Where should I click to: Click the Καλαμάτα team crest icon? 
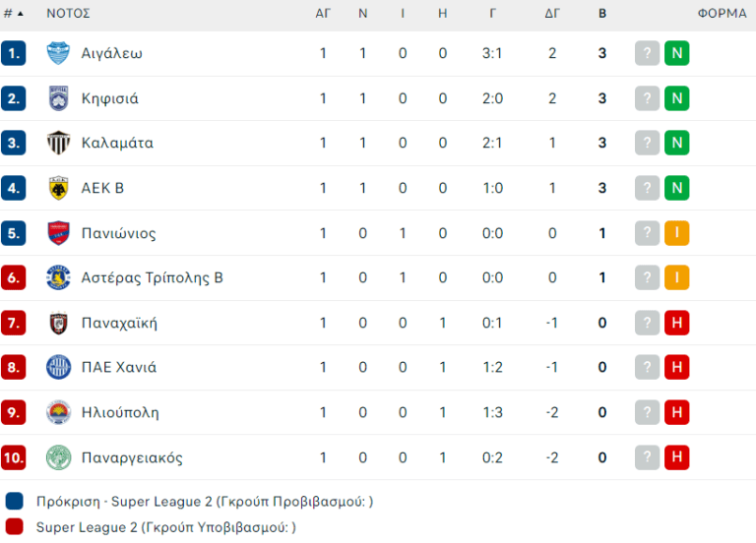[x=59, y=143]
